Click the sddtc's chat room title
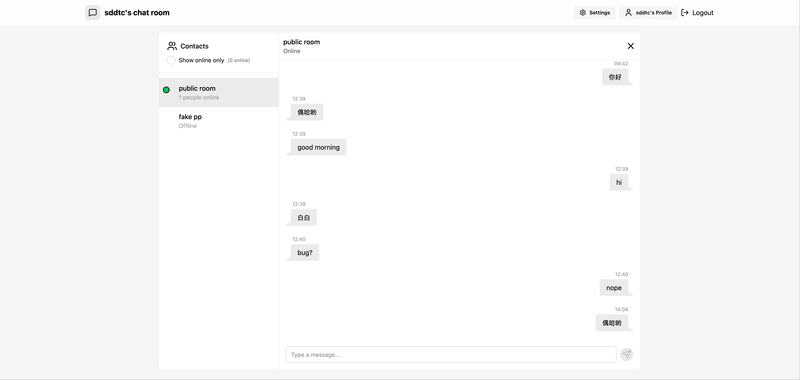800x380 pixels. pyautogui.click(x=137, y=13)
